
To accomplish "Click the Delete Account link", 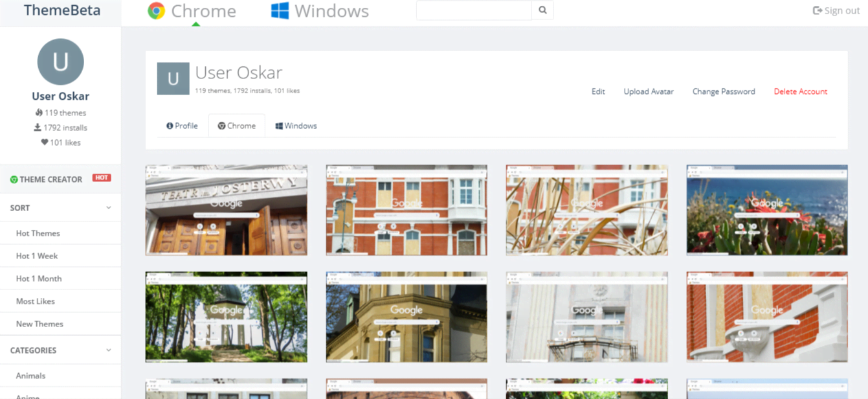I will (800, 91).
